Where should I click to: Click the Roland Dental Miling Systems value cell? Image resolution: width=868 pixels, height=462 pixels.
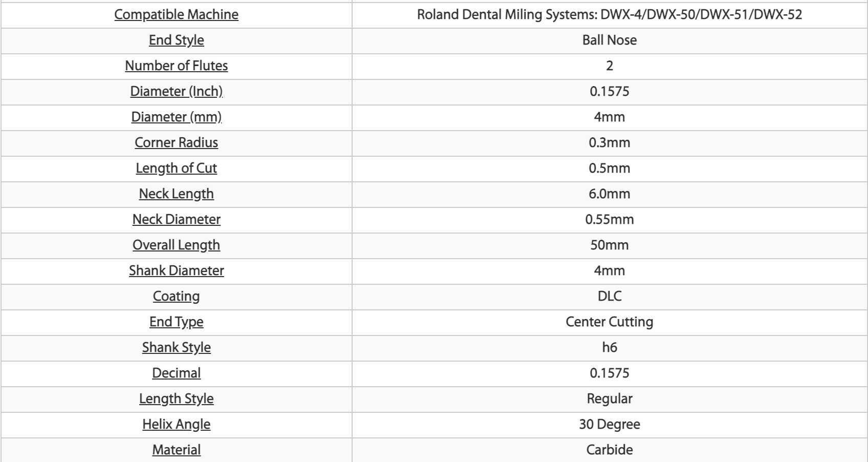(x=610, y=15)
